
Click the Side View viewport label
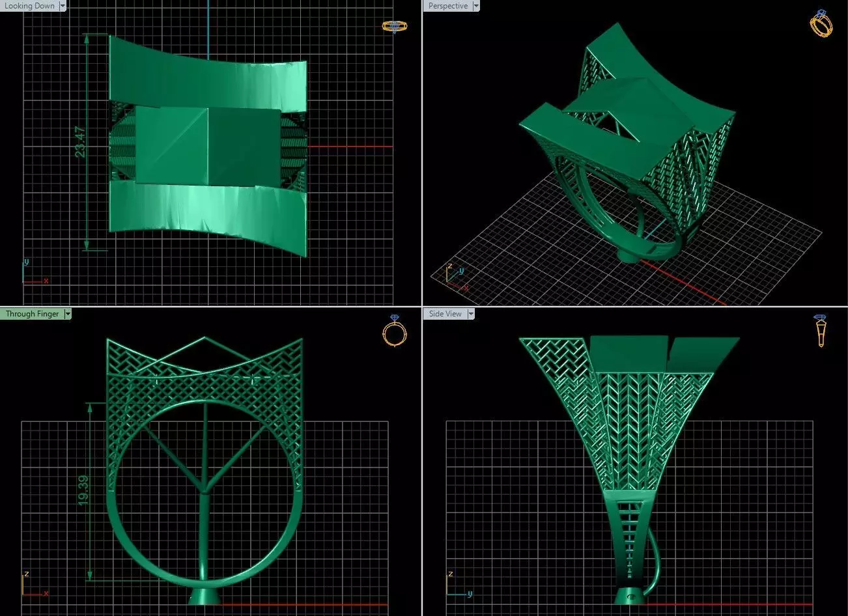(445, 314)
